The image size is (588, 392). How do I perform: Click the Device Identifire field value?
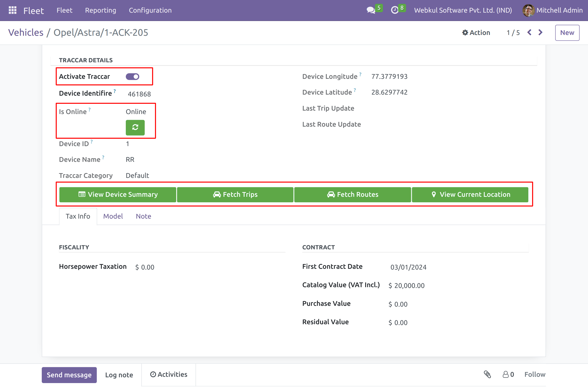click(x=139, y=94)
